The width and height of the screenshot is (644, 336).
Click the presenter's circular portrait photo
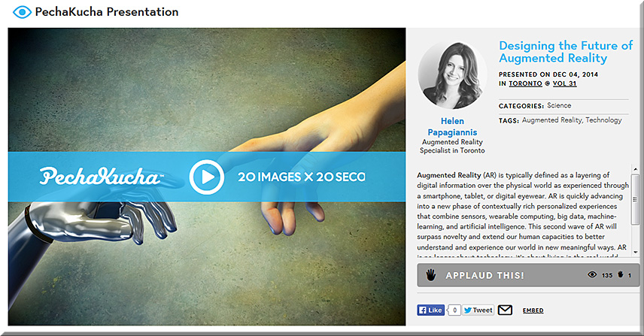point(452,75)
